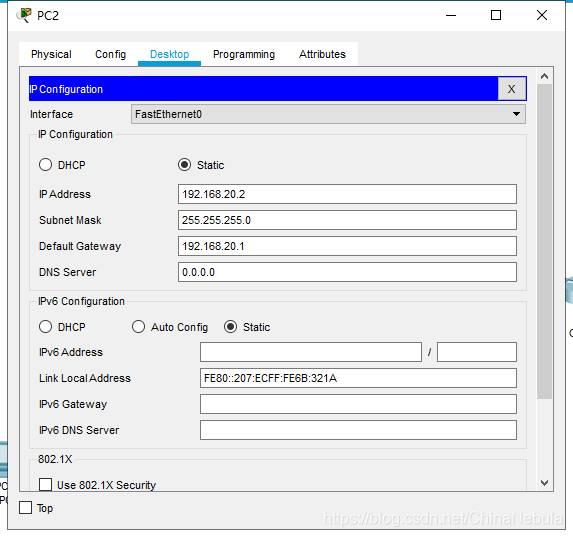The height and width of the screenshot is (537, 573).
Task: Click the vertical scrollbar thumb
Action: click(544, 241)
